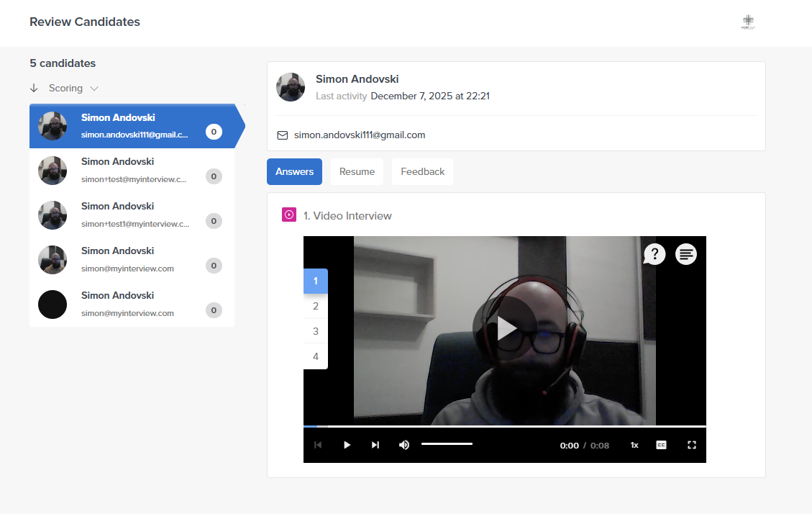The height and width of the screenshot is (514, 812).
Task: Toggle the sort direction arrow
Action: (x=34, y=88)
